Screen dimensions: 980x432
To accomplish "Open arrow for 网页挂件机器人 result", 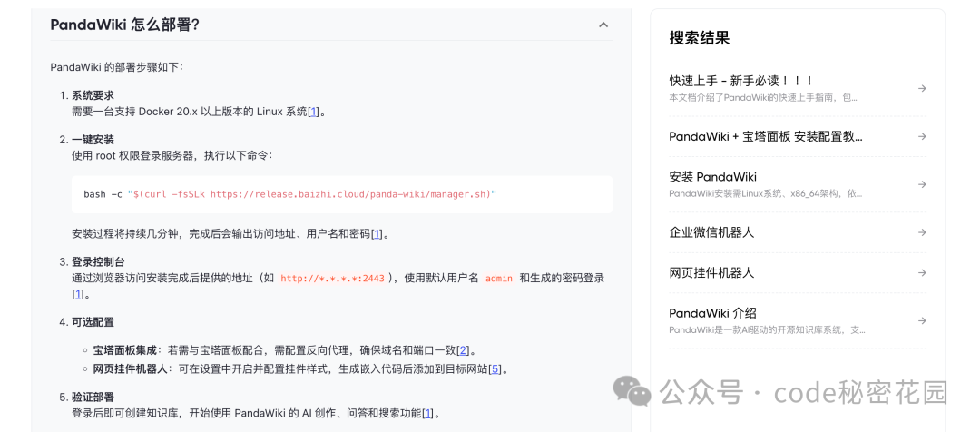I will 922,272.
